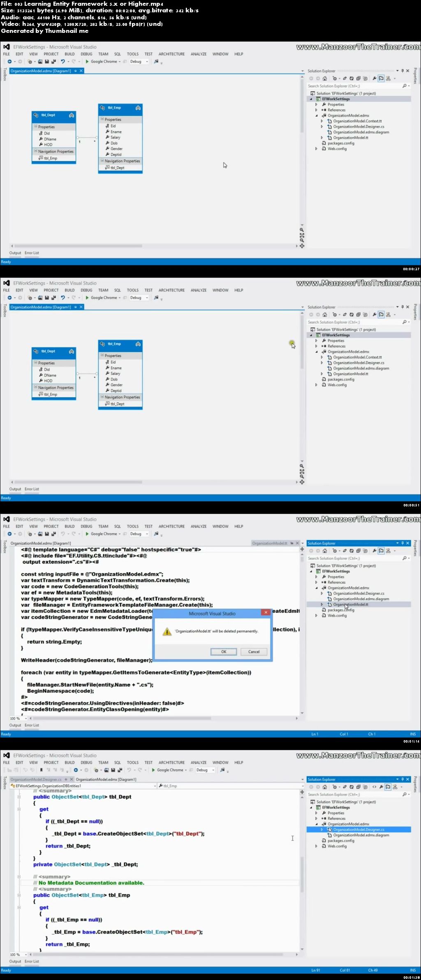Collapse tbl_Emp Navigation Properties in 00:00:51 frame
The width and height of the screenshot is (421, 980).
(102, 397)
